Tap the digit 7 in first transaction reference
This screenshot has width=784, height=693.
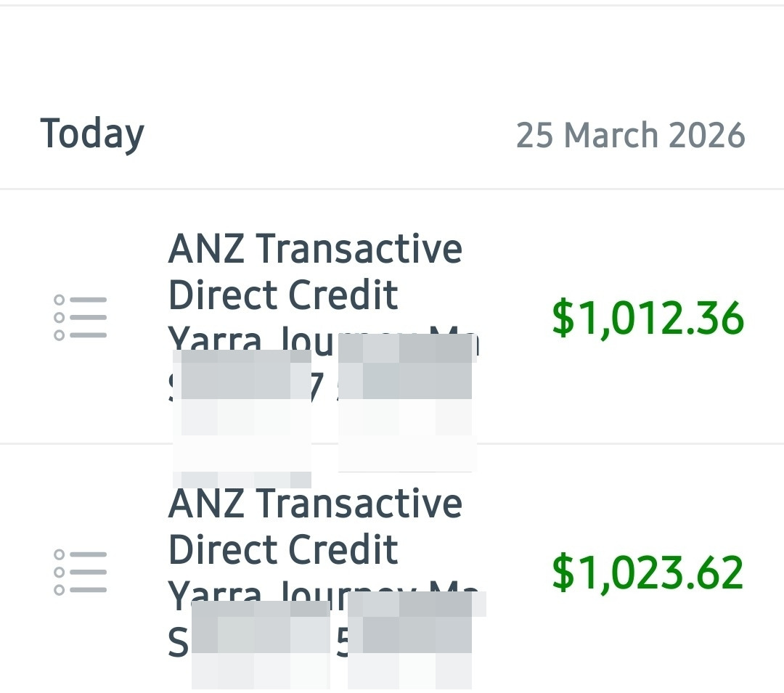318,387
